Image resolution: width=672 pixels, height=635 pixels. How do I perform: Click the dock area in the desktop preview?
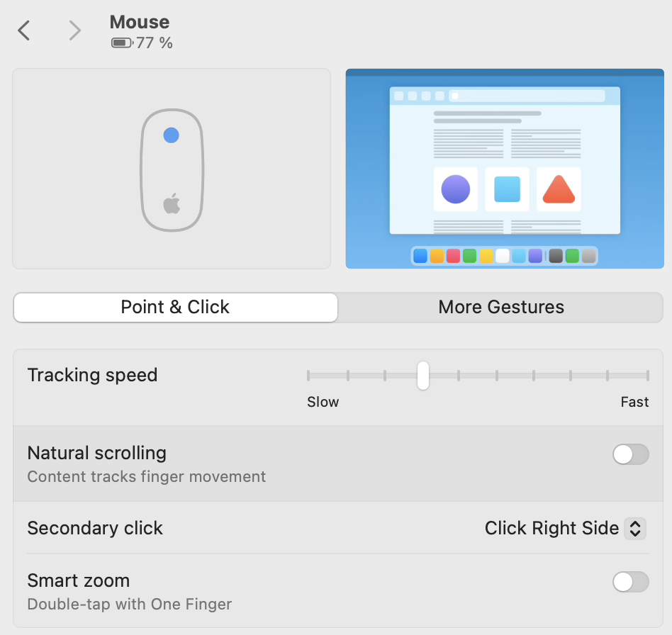[x=504, y=255]
